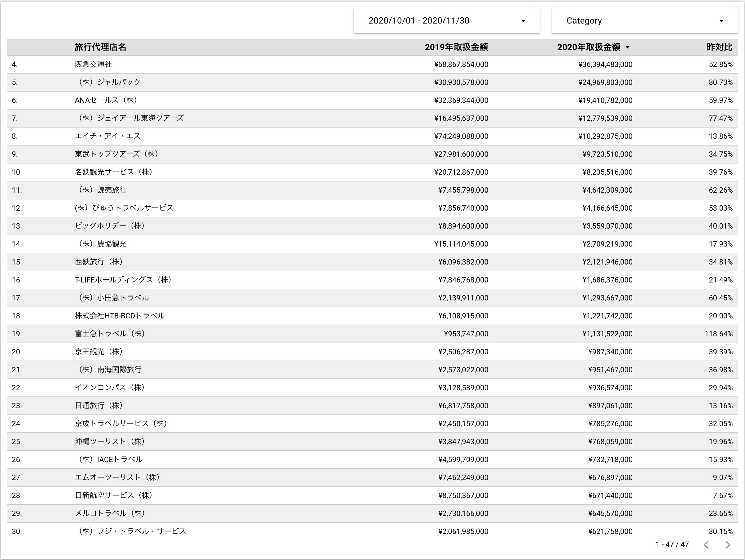Click the 7.67% ratio value
Image resolution: width=745 pixels, height=560 pixels.
point(722,495)
